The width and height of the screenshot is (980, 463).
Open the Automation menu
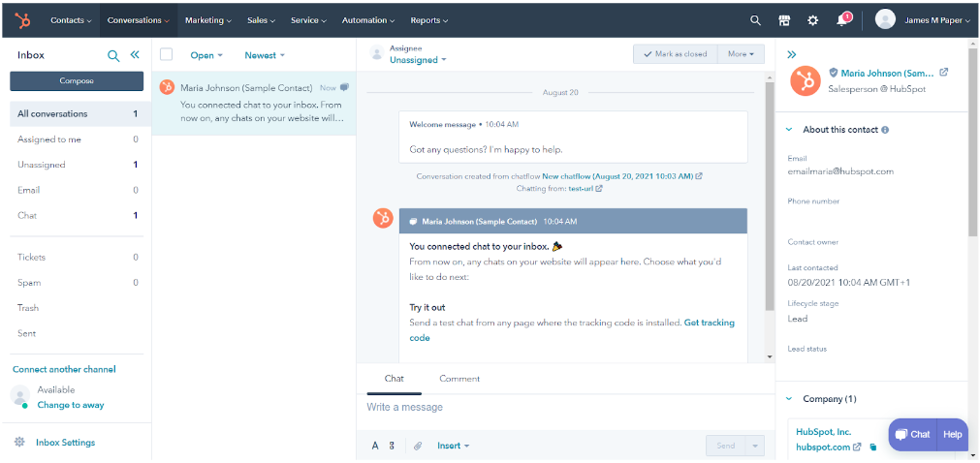click(368, 20)
